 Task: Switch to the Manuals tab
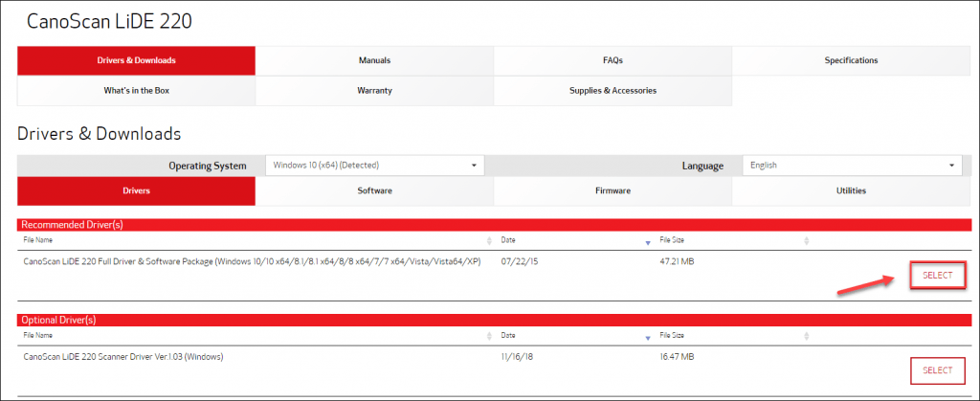pos(374,60)
